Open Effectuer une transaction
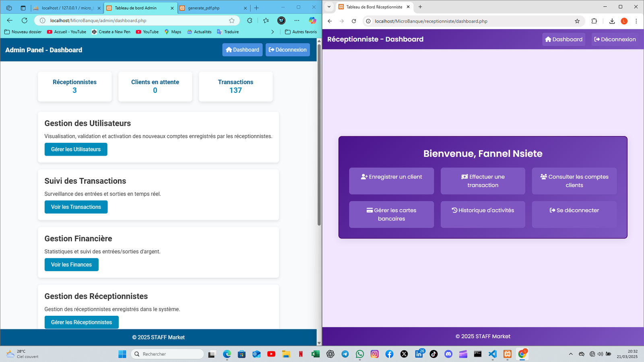 tap(483, 181)
